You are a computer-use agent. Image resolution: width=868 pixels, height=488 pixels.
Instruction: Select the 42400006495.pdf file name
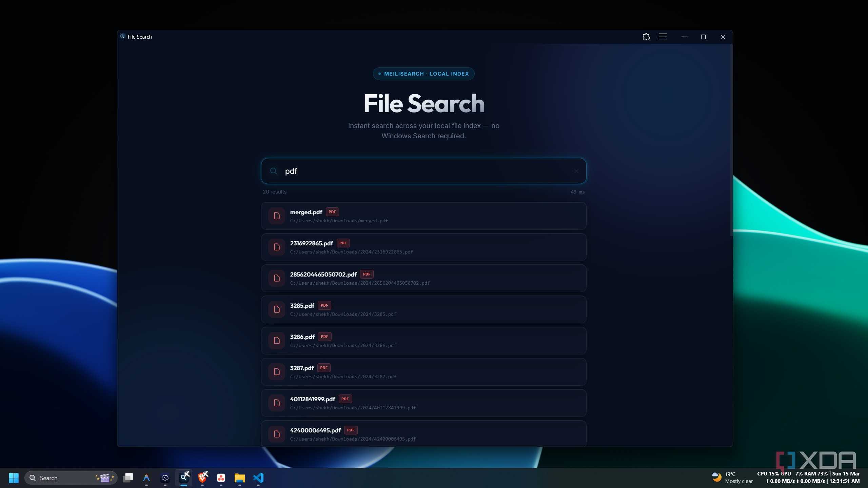coord(315,430)
